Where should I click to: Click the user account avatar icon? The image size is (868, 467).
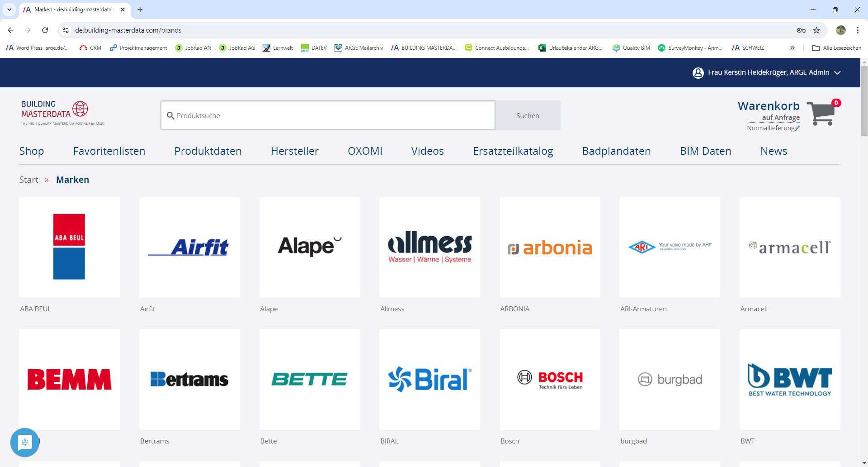pos(698,73)
